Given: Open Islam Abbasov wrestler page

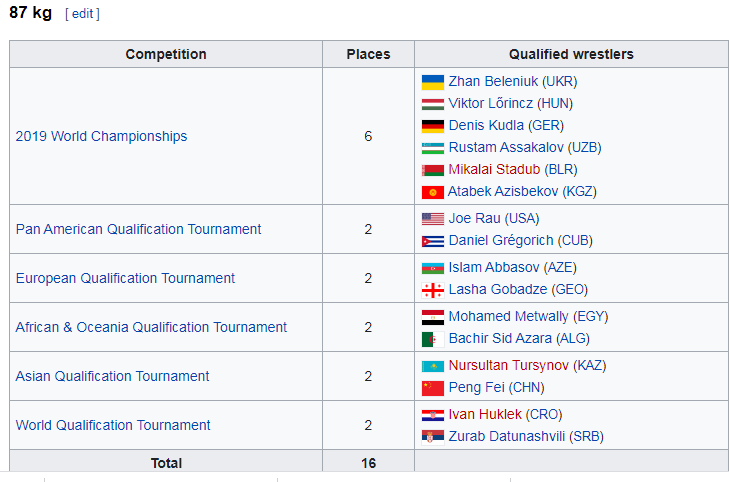Looking at the screenshot, I should 494,267.
